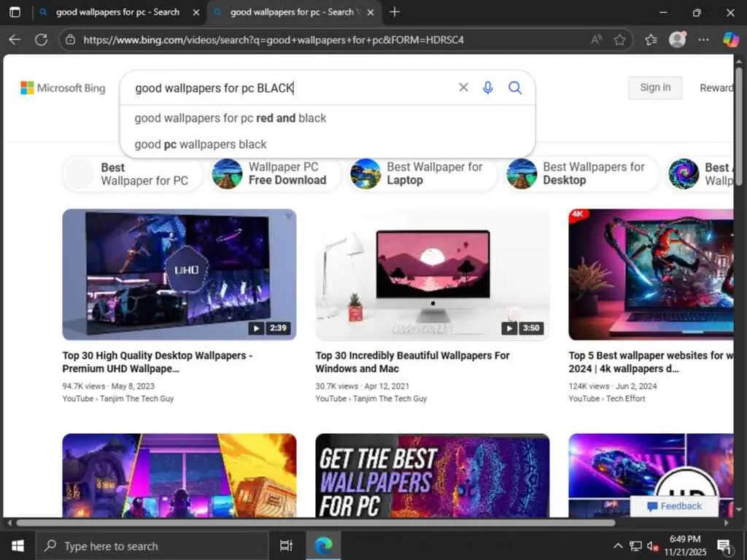Open the UHD wallpapers video thumbnail
The width and height of the screenshot is (747, 560).
[179, 274]
